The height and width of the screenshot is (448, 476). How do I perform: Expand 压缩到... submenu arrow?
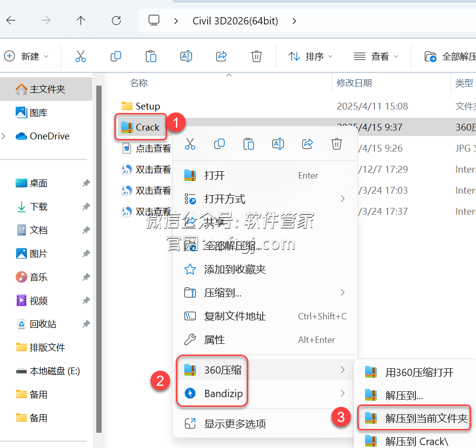point(343,292)
